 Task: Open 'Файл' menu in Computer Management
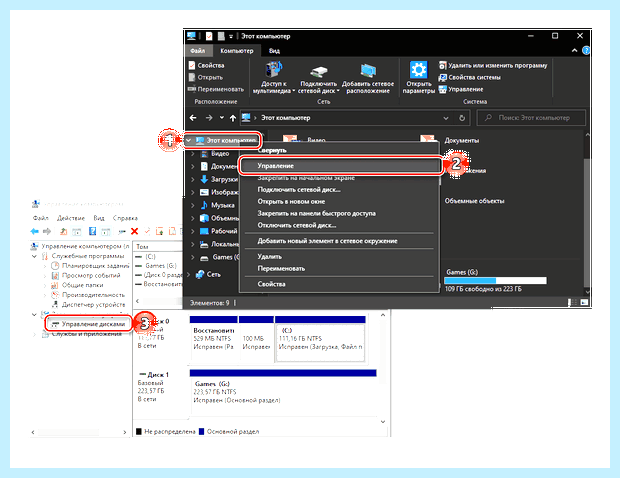(41, 218)
